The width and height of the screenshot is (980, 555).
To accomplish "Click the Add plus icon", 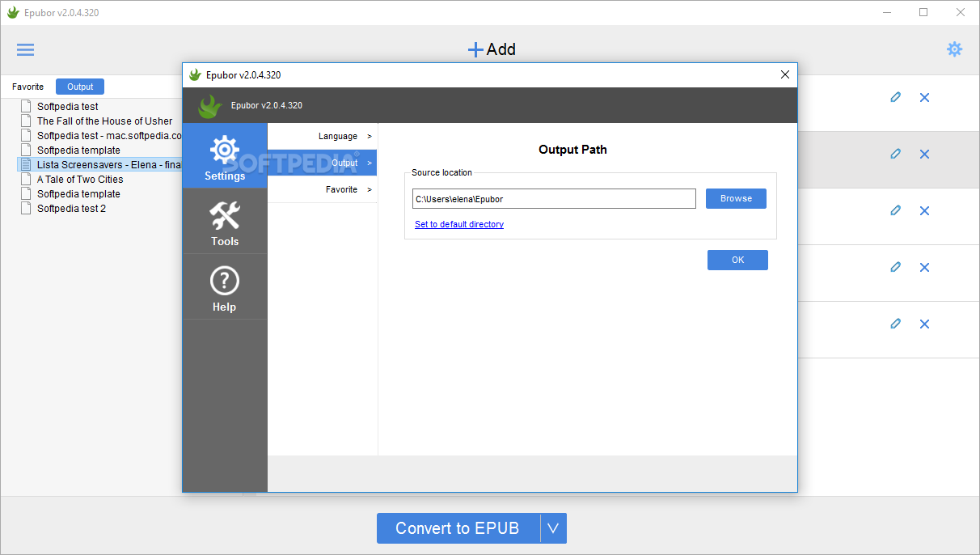I will point(475,49).
